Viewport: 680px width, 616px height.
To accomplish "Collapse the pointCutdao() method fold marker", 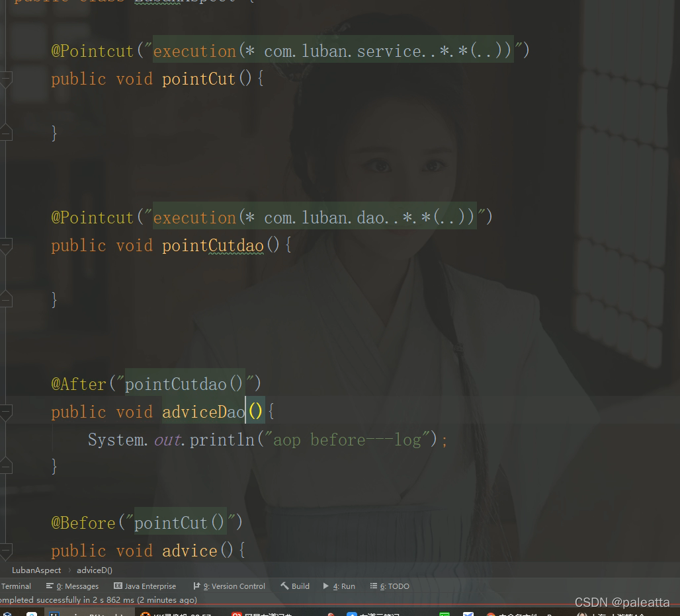I will click(6, 246).
